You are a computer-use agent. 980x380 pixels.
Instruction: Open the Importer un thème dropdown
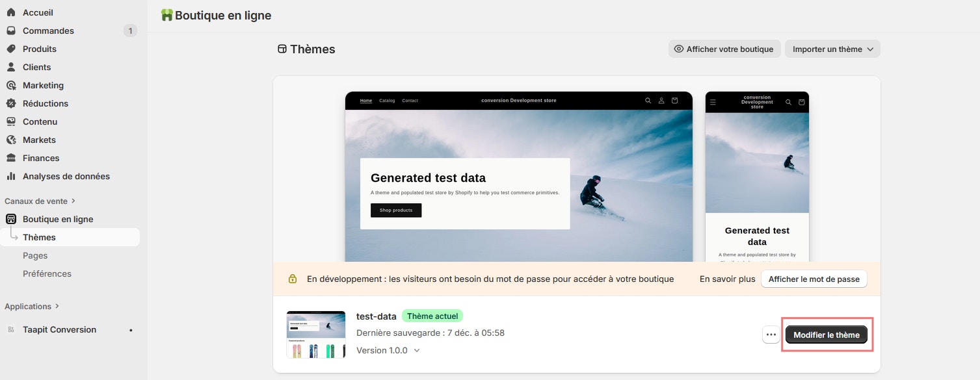[832, 49]
